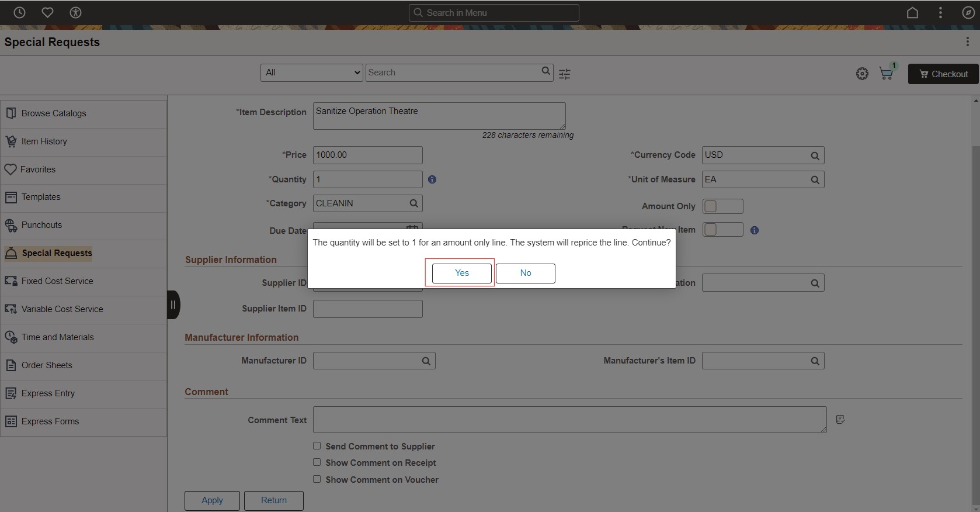Open the Recently Visited clock icon
The height and width of the screenshot is (512, 980).
pos(19,12)
